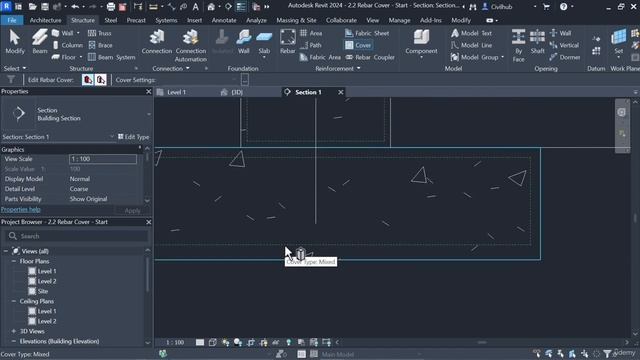
Task: Click the rebar Cover tool
Action: coord(358,45)
